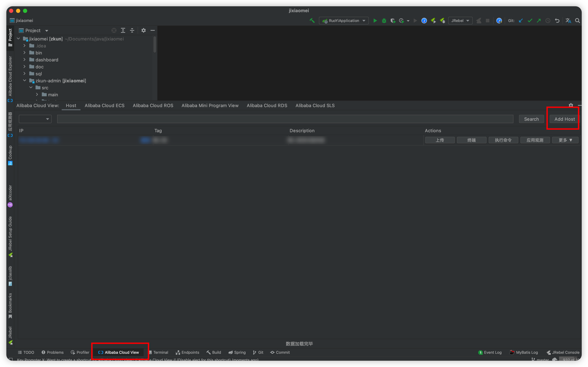Select the Host tab
This screenshot has width=588, height=367.
tap(71, 105)
